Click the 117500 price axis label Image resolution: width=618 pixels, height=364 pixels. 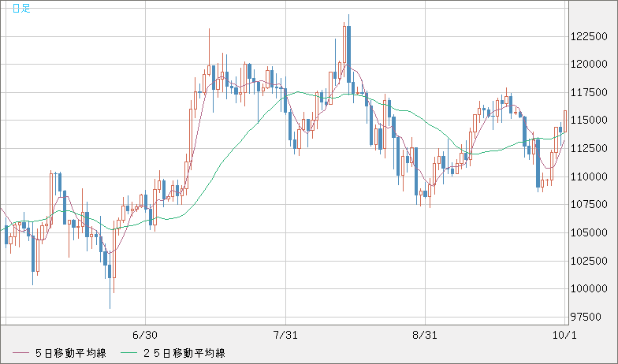(x=588, y=92)
